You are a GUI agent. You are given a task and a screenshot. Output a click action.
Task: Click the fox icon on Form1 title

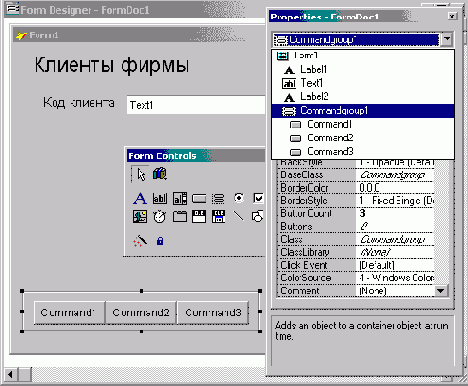[21, 35]
